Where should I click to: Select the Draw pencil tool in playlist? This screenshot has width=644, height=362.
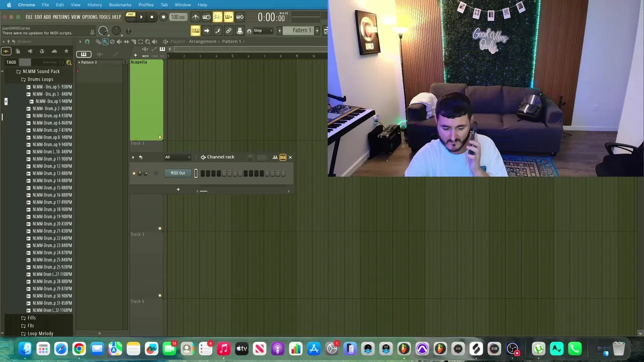click(98, 42)
